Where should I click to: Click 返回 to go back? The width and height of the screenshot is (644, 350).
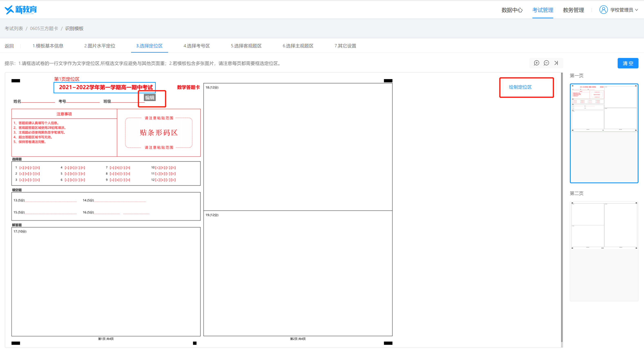(x=9, y=46)
